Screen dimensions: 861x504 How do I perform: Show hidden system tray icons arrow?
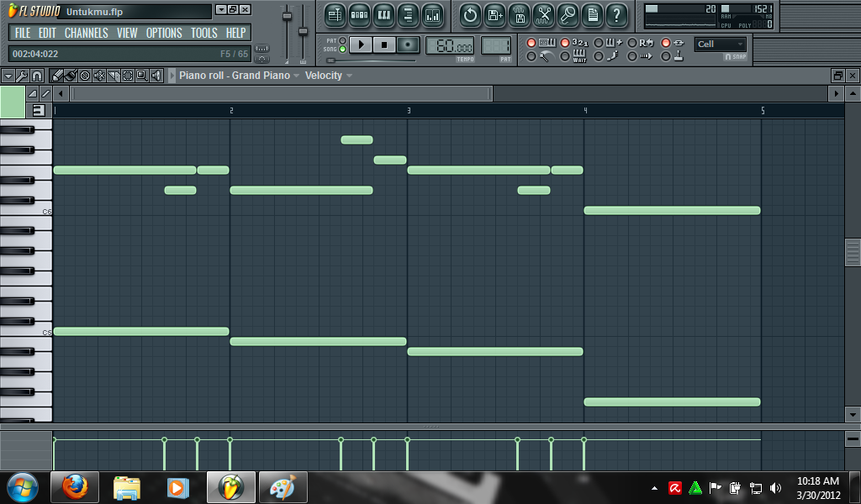654,488
